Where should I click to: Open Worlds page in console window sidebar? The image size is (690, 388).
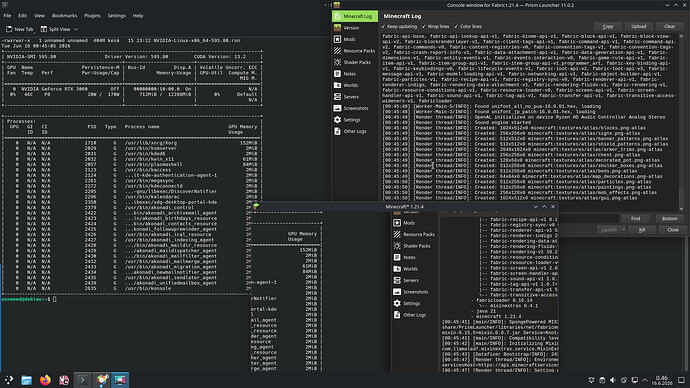pyautogui.click(x=355, y=85)
